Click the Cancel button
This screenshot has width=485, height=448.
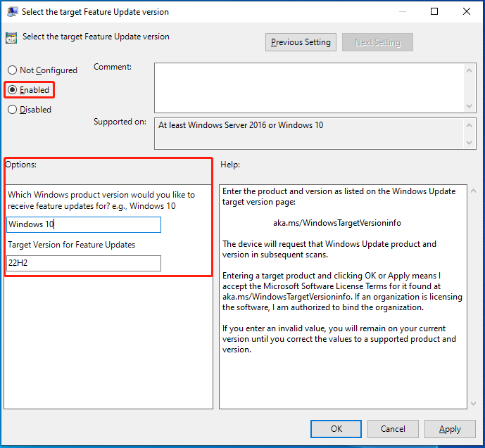393,429
